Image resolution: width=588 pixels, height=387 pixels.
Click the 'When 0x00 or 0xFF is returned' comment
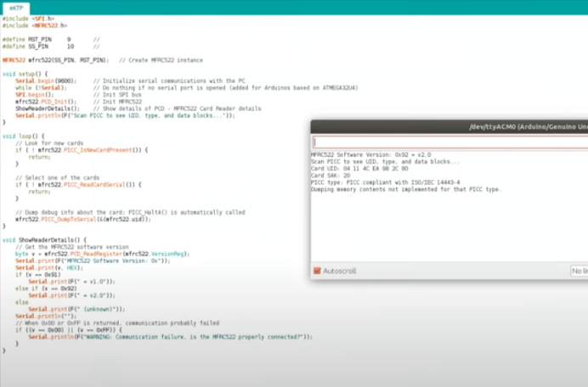117,323
